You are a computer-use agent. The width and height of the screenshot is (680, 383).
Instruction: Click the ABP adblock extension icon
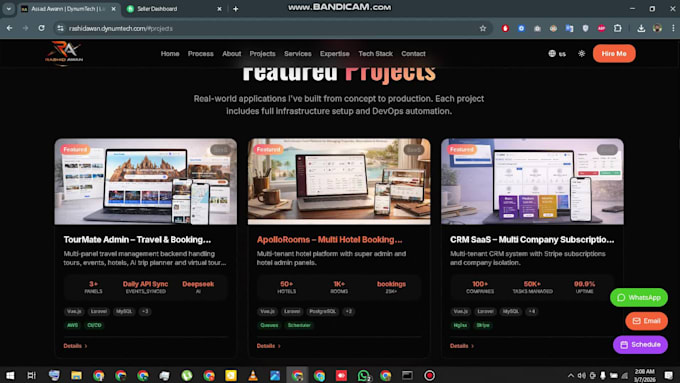pos(601,28)
